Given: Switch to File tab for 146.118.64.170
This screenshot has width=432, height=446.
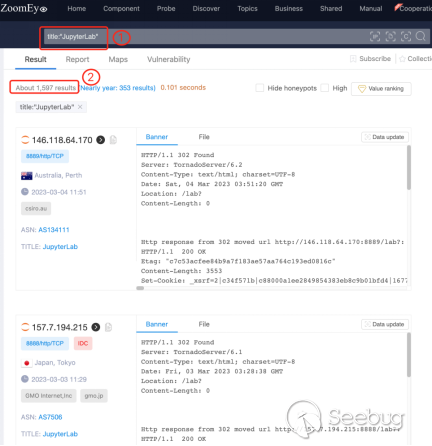Looking at the screenshot, I should pyautogui.click(x=204, y=137).
